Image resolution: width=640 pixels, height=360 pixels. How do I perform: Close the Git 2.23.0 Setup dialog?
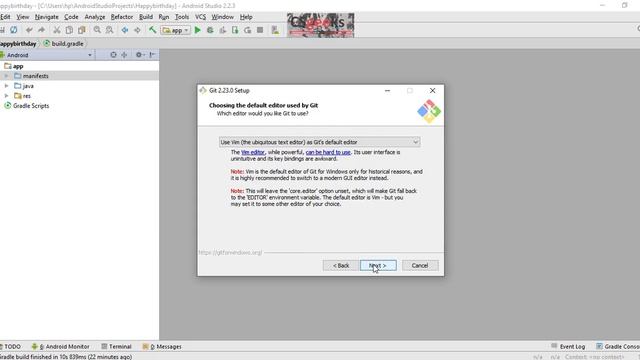click(x=432, y=91)
